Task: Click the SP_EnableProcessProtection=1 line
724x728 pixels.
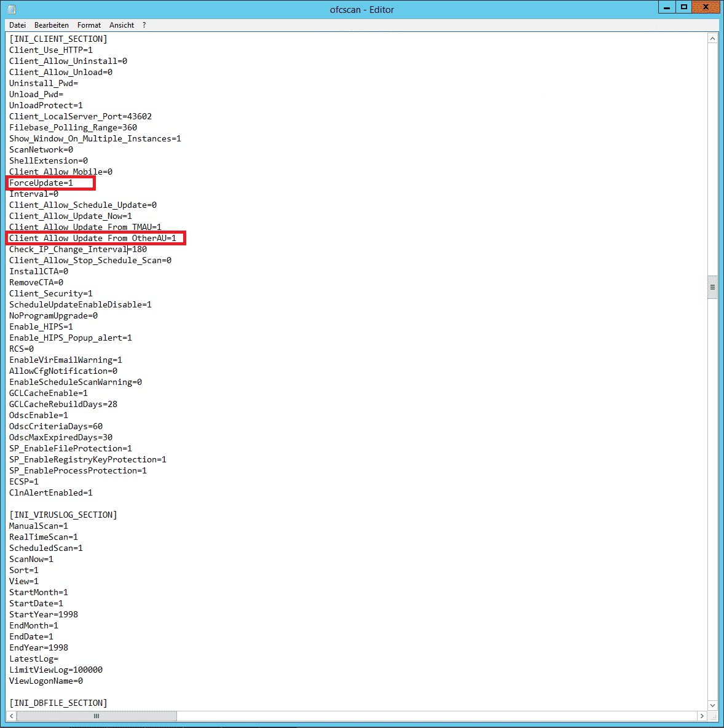Action: pyautogui.click(x=77, y=471)
